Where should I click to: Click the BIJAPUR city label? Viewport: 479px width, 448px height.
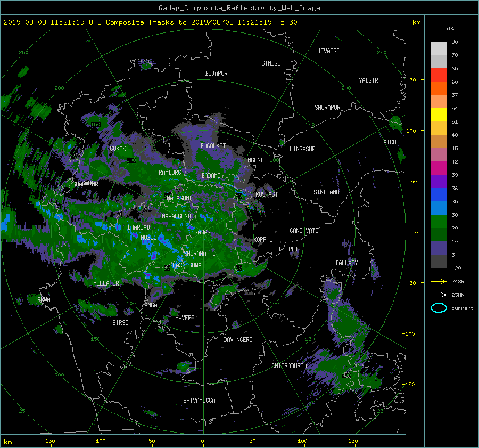[216, 74]
